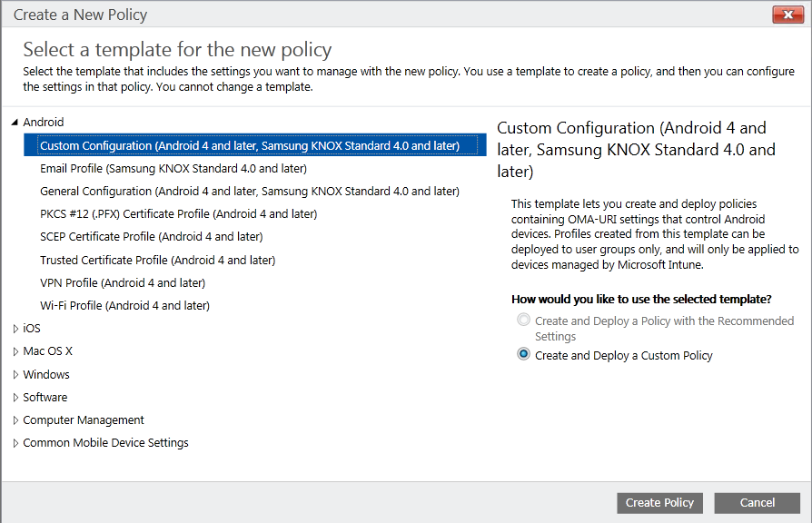Screen dimensions: 812x523
Task: Select VPN Profile (Android 4 and later)
Action: pos(123,282)
